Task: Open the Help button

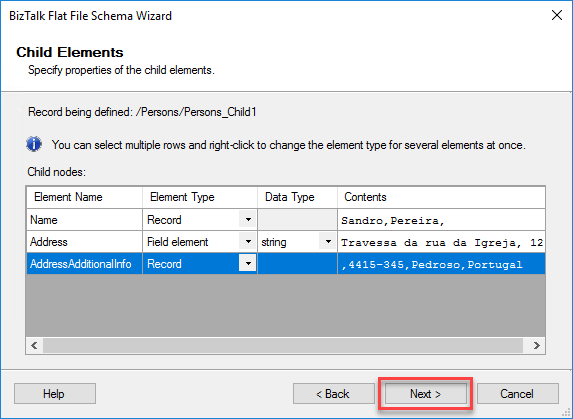Action: (55, 394)
